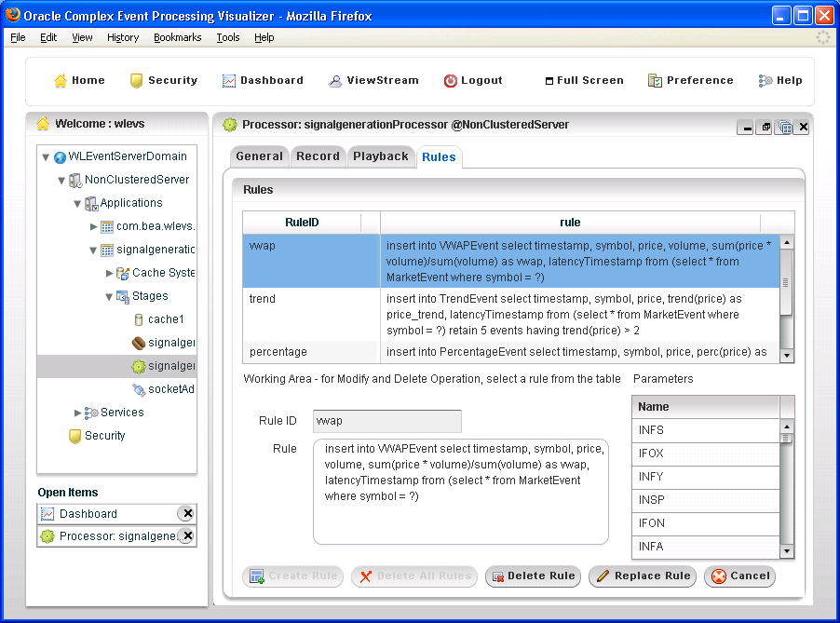Click the ViewStream icon in toolbar

point(335,81)
